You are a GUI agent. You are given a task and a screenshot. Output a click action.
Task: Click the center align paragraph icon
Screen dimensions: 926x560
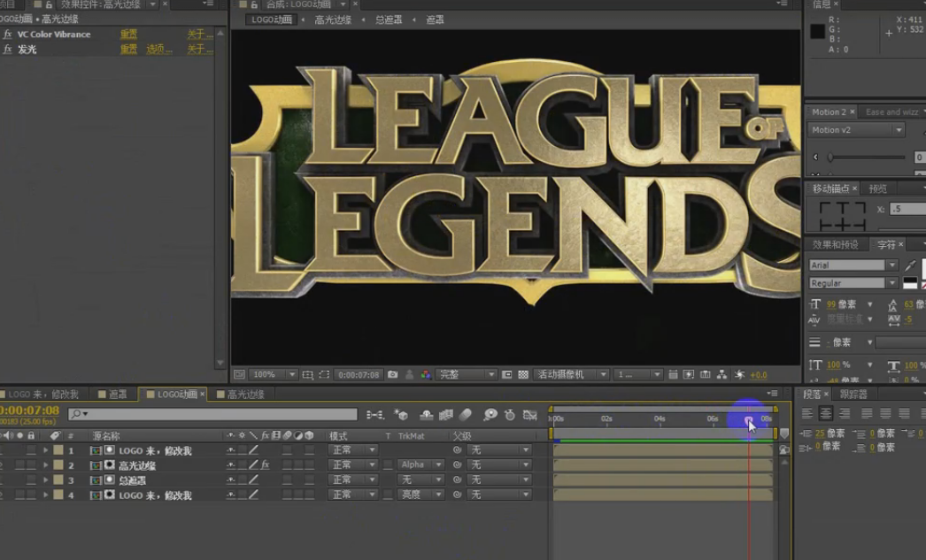pos(826,413)
